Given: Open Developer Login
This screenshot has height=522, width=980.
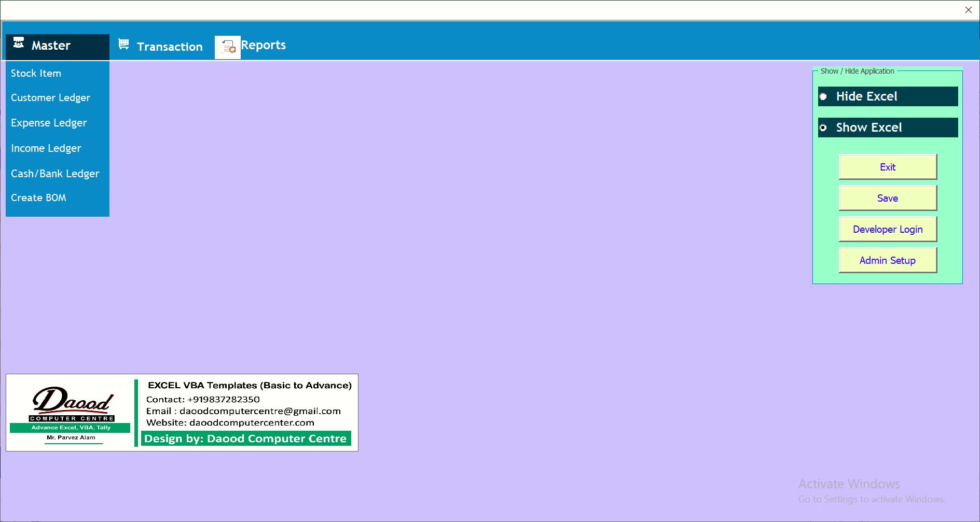Looking at the screenshot, I should tap(887, 229).
